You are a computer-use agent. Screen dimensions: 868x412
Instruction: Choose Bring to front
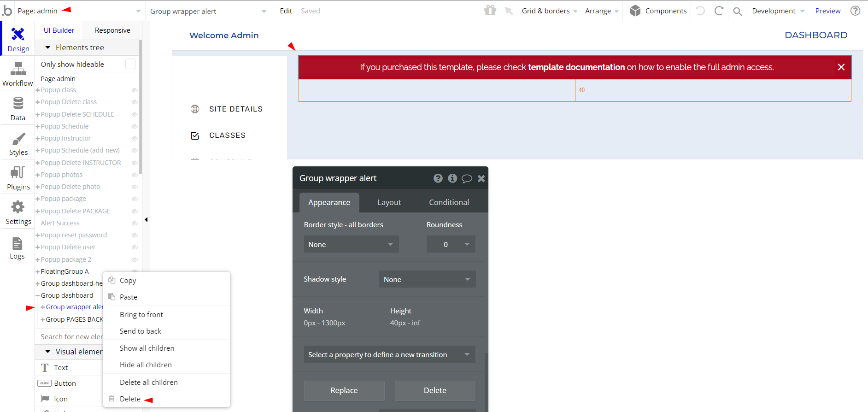click(x=166, y=314)
